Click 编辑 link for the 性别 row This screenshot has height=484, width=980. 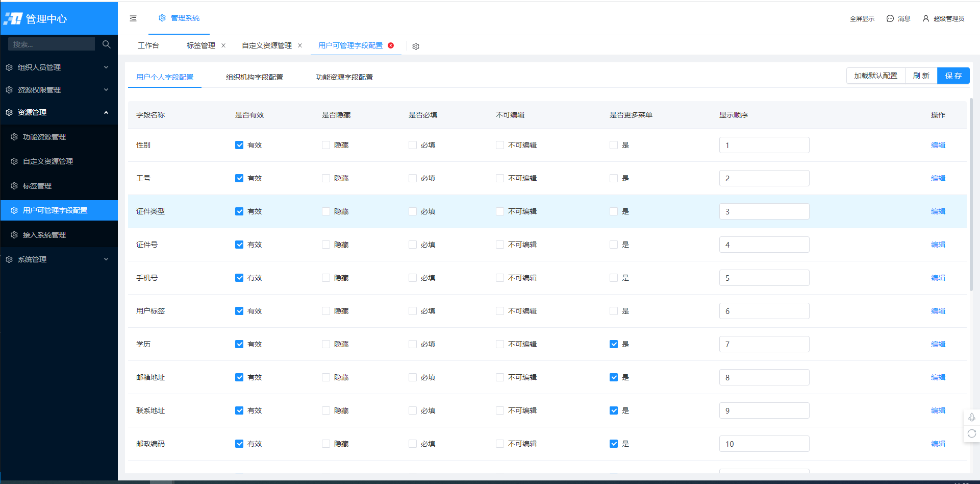click(938, 145)
